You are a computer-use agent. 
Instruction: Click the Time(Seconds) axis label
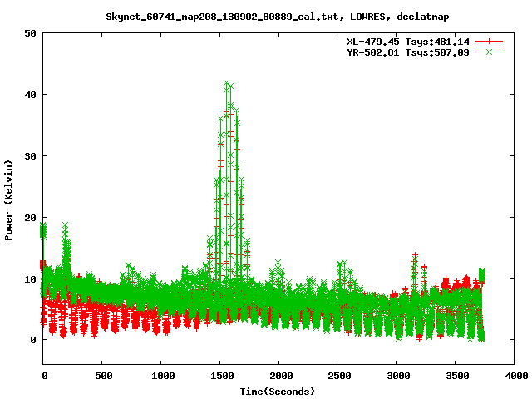[x=278, y=392]
